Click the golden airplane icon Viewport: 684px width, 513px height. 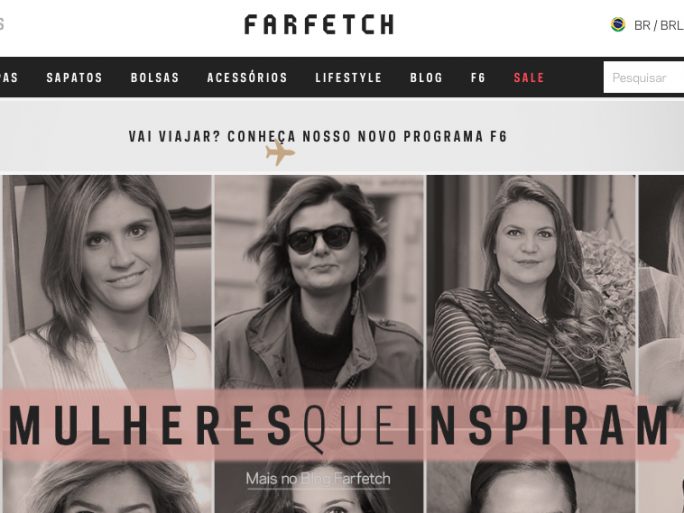coord(280,153)
